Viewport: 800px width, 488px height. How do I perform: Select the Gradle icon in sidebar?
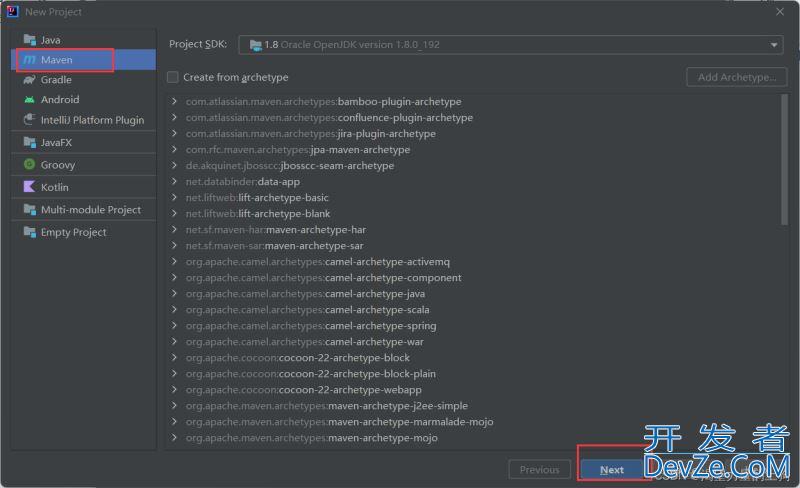(x=29, y=80)
